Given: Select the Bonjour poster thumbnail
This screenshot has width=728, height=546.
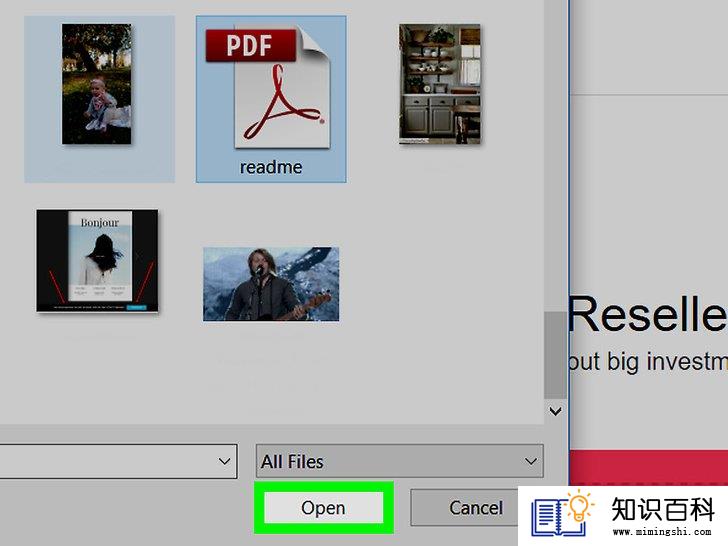Looking at the screenshot, I should [x=97, y=260].
